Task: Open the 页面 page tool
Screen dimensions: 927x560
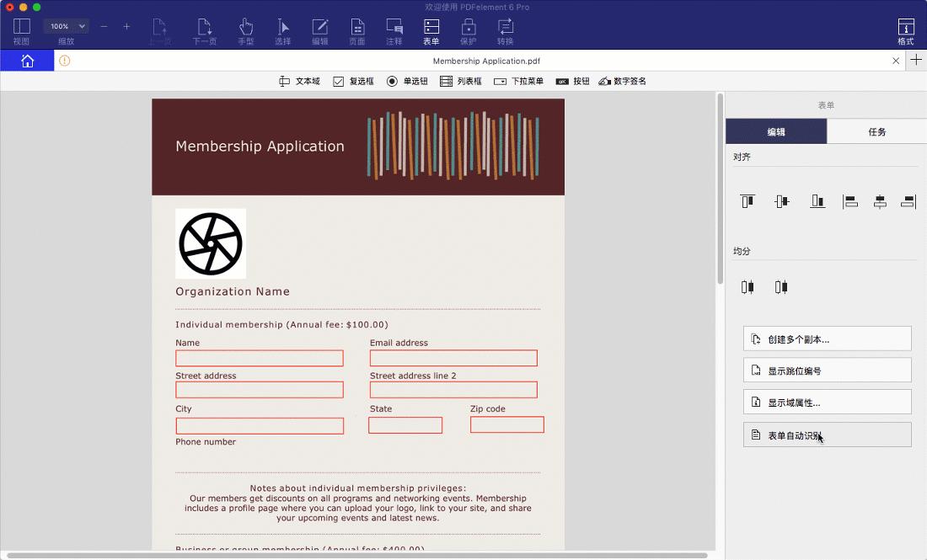Action: pos(357,30)
